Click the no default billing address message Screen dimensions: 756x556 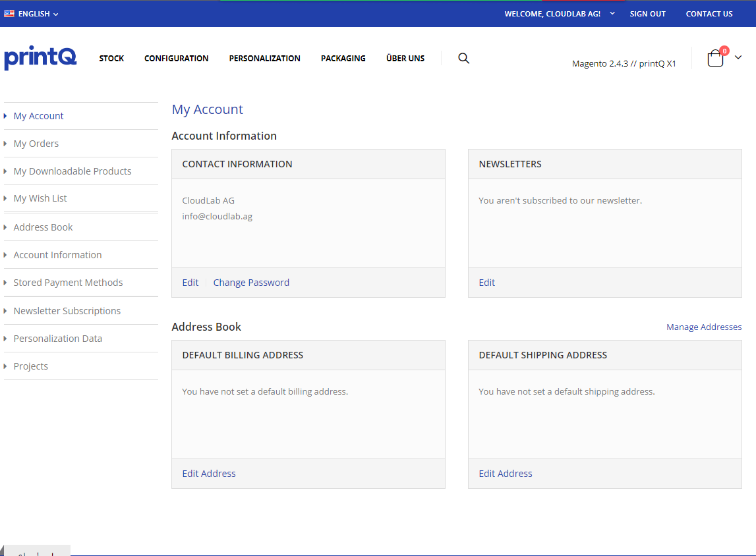(265, 392)
